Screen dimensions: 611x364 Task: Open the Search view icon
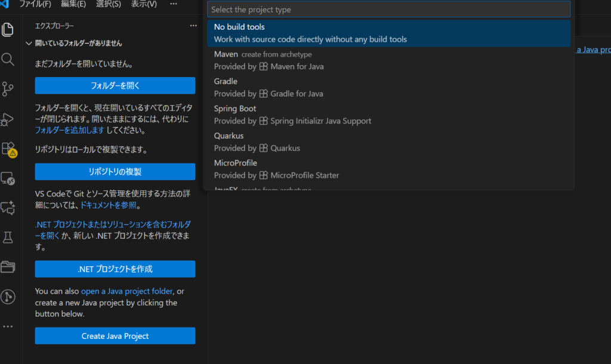[8, 59]
